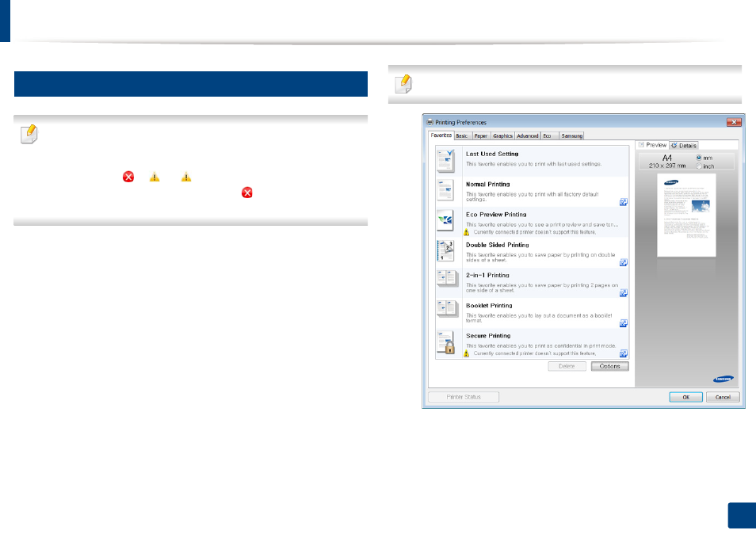
Task: Select the Last Used Setting favorite icon
Action: [x=445, y=161]
